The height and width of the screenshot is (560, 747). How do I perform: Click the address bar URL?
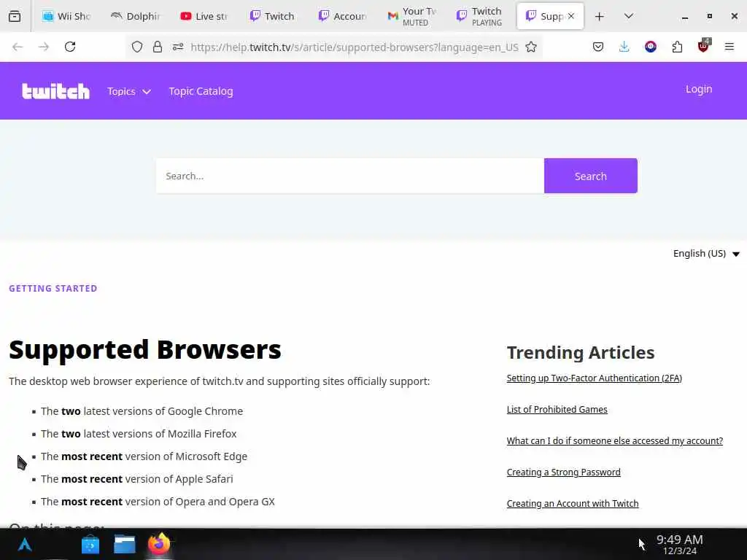tap(354, 47)
